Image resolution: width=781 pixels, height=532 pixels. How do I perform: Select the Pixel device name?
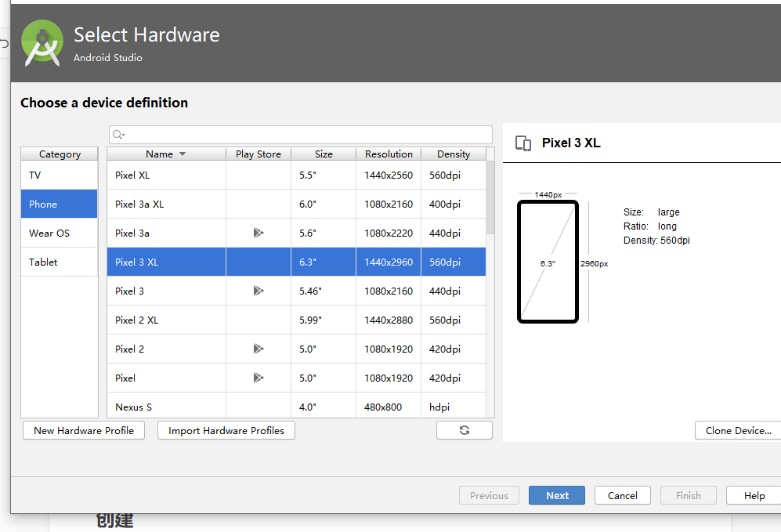125,378
